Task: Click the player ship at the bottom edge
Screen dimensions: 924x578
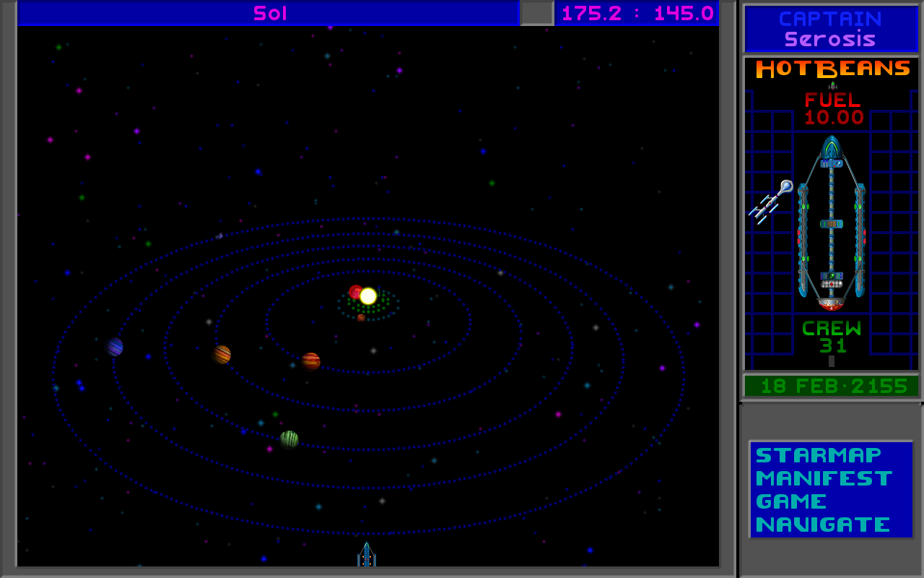Action: coord(367,555)
